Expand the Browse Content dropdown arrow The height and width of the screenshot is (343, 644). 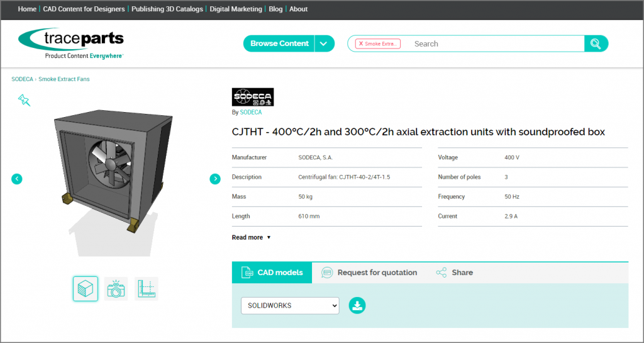tap(324, 43)
